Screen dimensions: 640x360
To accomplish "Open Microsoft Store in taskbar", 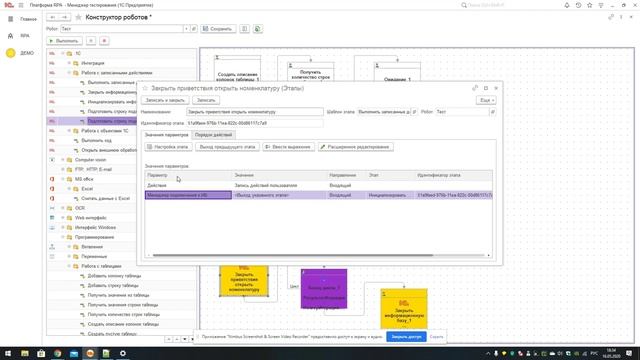I will point(41,353).
